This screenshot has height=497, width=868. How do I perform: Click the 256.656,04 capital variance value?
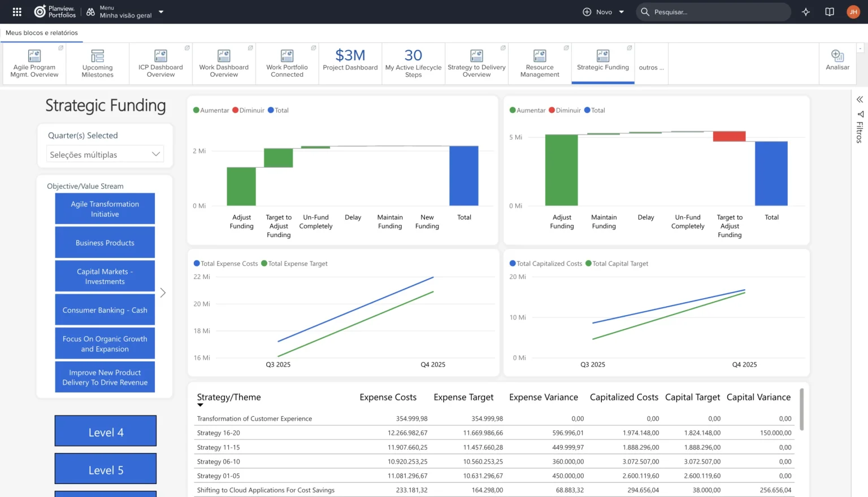[775, 490]
